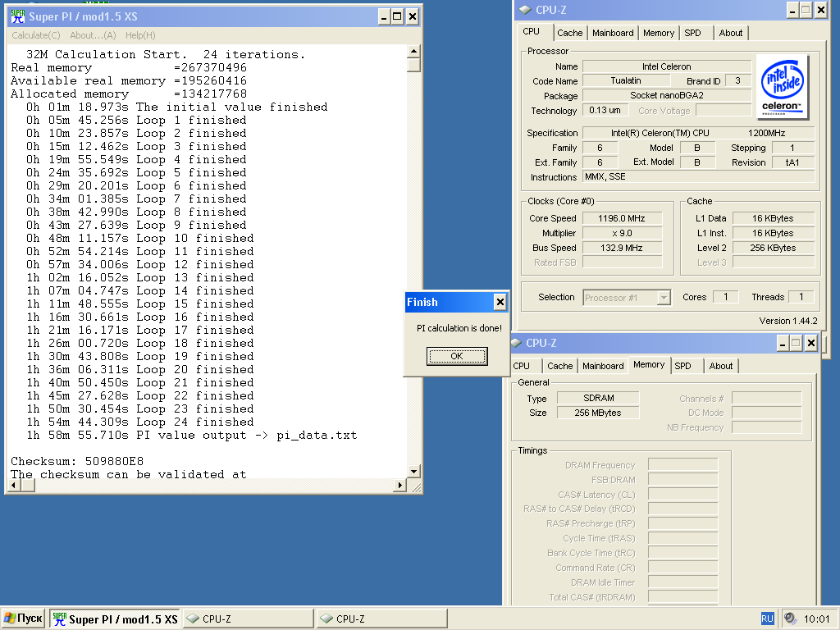Activate Super PI / mod1.5 XS taskbar button
This screenshot has height=630, width=840.
[x=115, y=619]
